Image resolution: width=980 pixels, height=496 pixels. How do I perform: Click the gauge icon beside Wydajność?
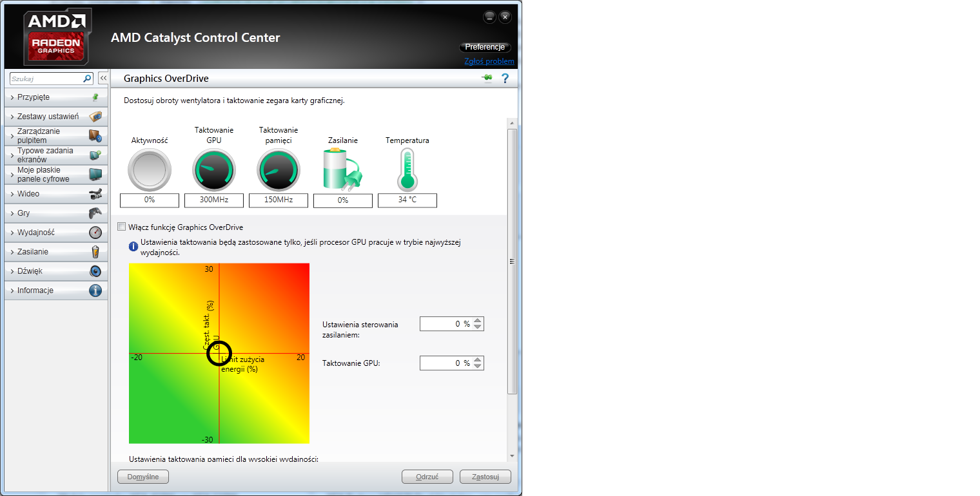pos(95,233)
